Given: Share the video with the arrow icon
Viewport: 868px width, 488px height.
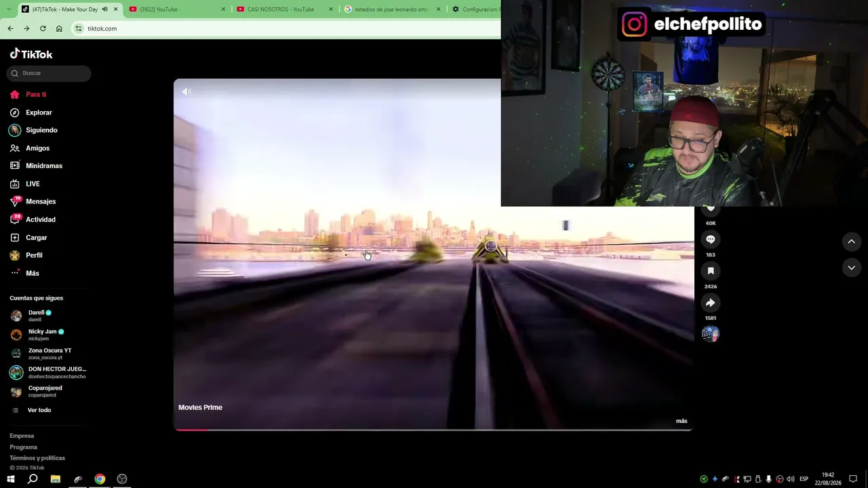Looking at the screenshot, I should click(711, 303).
